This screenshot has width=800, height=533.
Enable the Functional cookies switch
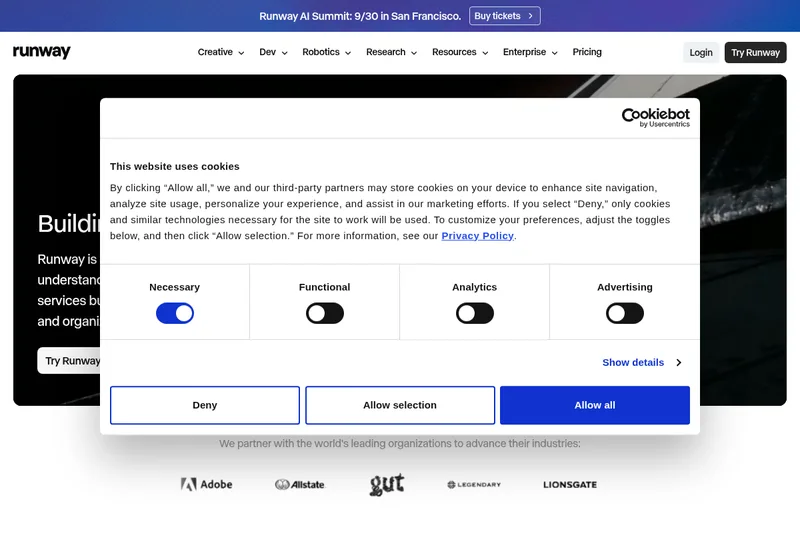(324, 313)
